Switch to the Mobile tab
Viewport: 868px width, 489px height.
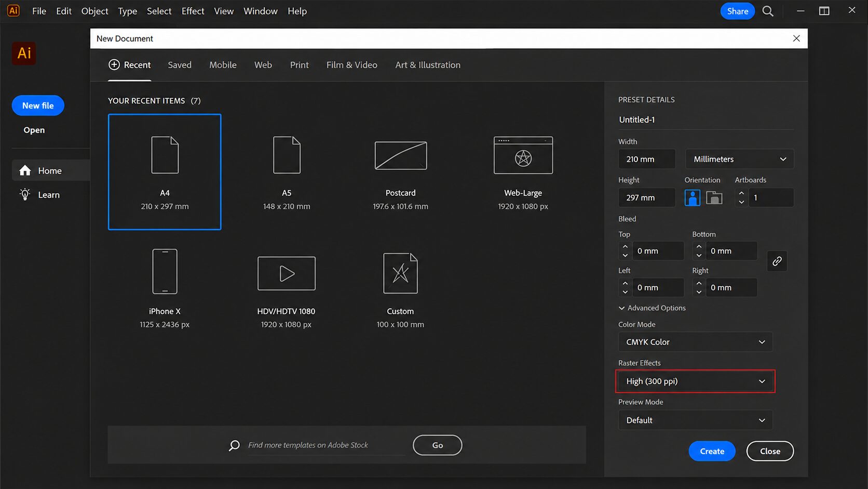[223, 65]
